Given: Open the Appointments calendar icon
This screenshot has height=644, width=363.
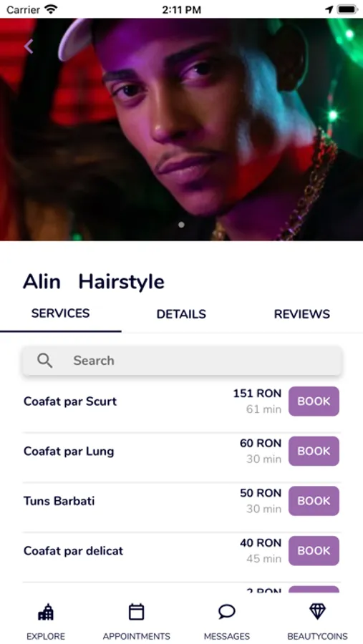Looking at the screenshot, I should tap(137, 612).
